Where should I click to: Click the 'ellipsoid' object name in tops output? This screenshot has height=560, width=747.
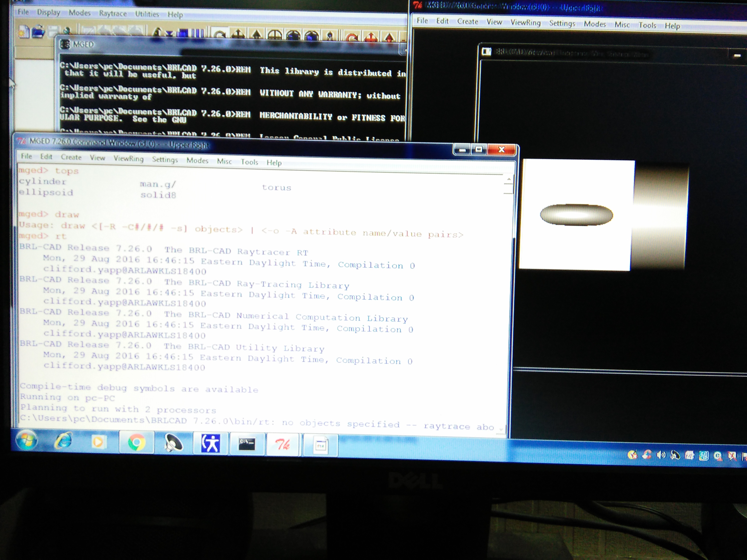[x=46, y=192]
